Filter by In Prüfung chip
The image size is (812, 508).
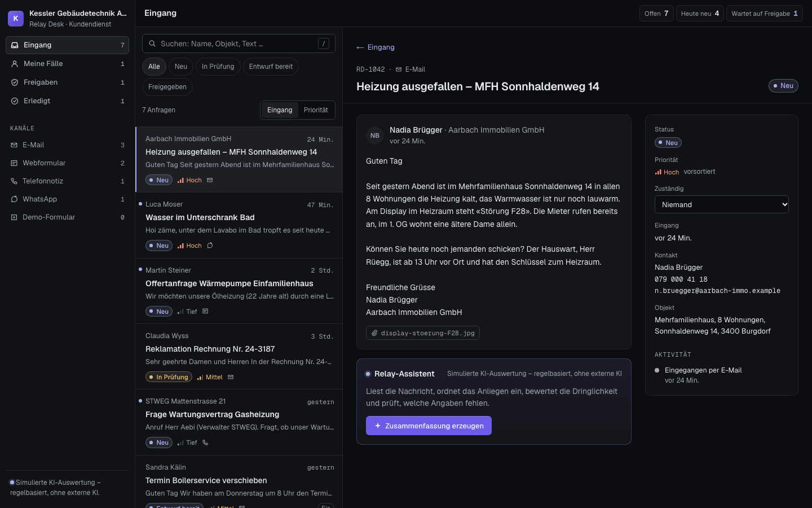coord(218,67)
